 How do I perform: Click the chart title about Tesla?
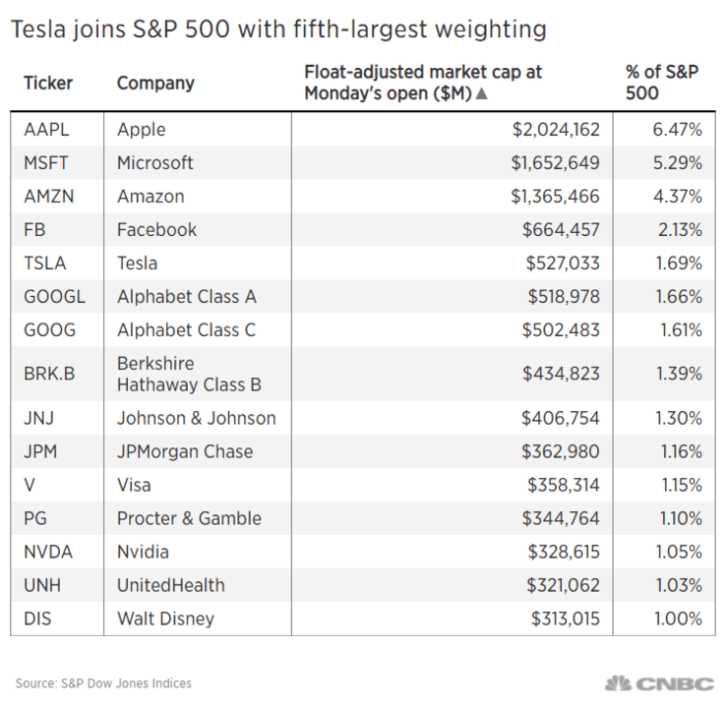[x=277, y=30]
